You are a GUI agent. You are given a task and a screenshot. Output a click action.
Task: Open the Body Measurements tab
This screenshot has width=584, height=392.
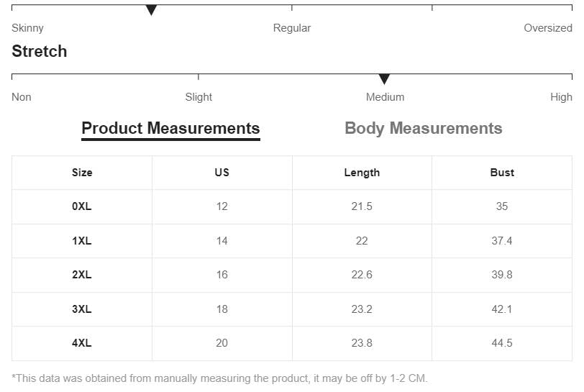click(x=423, y=129)
